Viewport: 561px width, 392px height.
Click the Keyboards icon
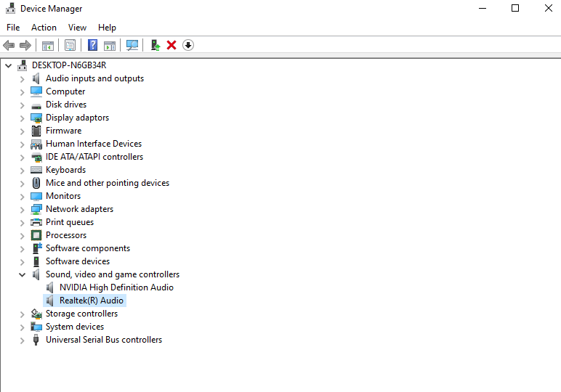[x=36, y=170]
